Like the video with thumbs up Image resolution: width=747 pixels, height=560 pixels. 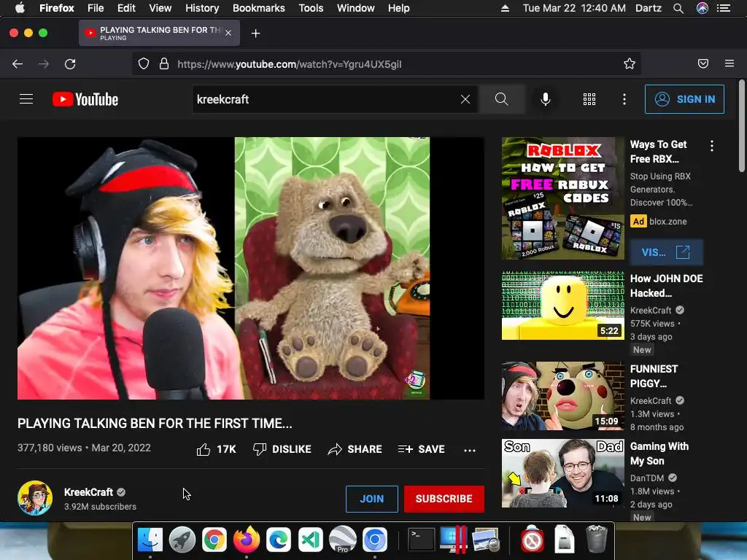coord(216,449)
